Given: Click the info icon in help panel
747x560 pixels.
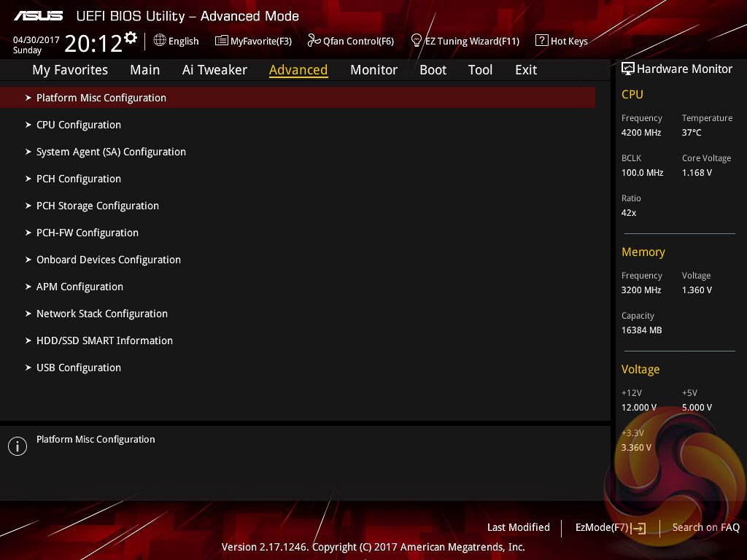Looking at the screenshot, I should coord(18,446).
